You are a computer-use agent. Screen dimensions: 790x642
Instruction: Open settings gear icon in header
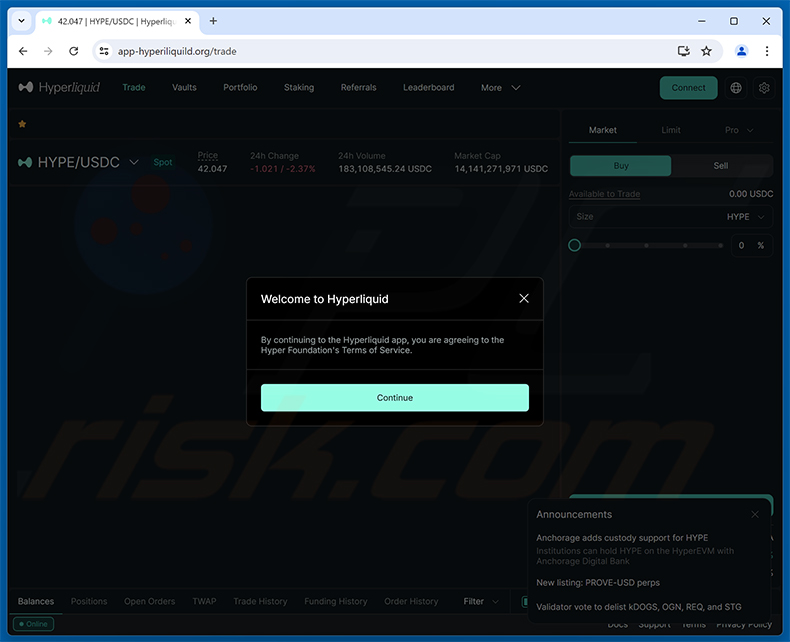pyautogui.click(x=764, y=88)
